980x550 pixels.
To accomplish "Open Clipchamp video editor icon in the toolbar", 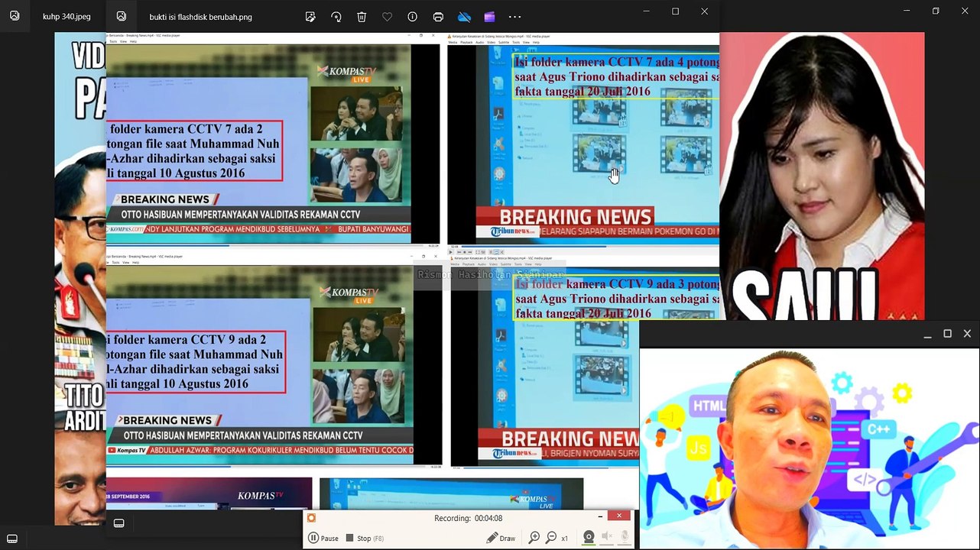I will 489,16.
